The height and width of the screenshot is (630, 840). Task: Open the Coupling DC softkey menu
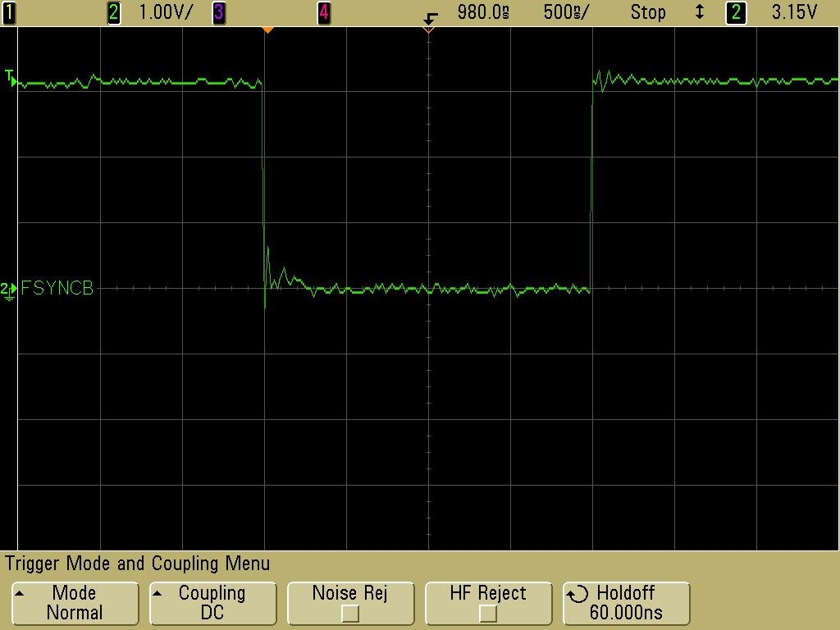(x=212, y=603)
